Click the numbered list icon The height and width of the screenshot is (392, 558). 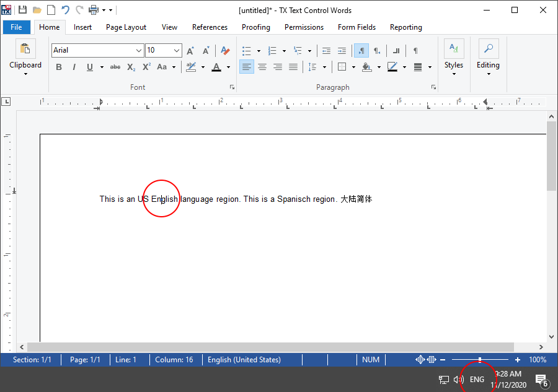(272, 51)
